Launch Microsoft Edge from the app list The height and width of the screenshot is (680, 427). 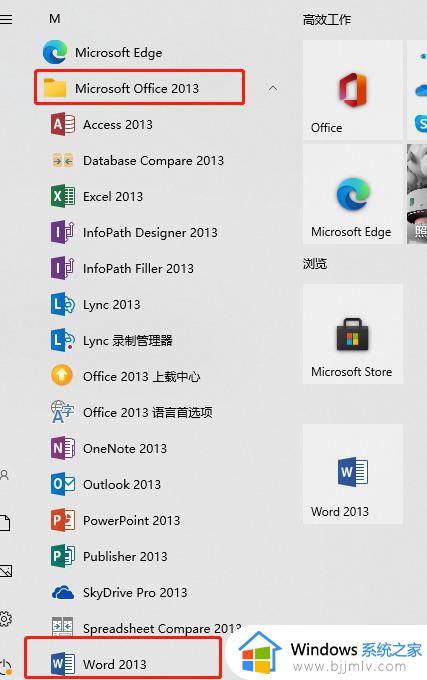102,52
